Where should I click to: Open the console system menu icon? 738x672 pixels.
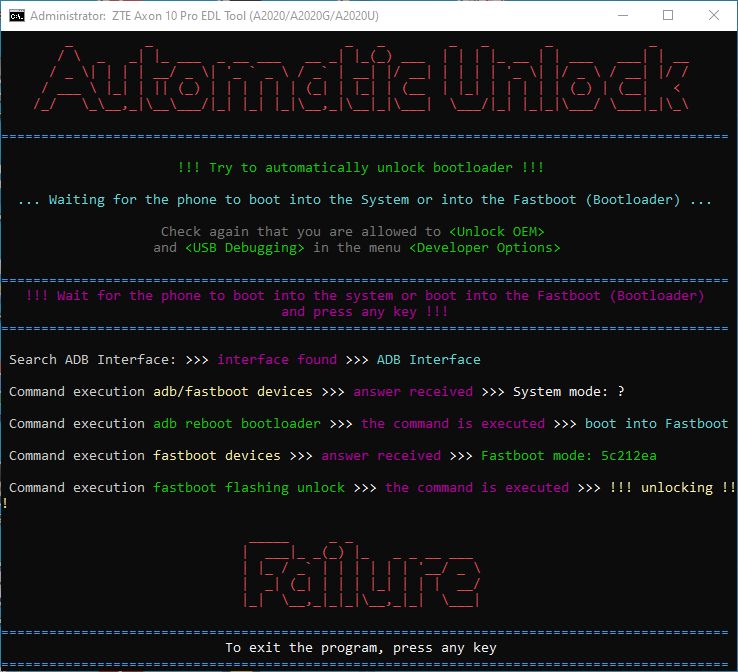(x=16, y=16)
